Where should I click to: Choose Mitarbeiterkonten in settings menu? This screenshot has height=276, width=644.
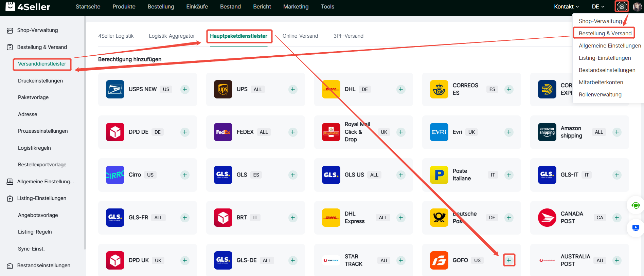[x=601, y=82]
